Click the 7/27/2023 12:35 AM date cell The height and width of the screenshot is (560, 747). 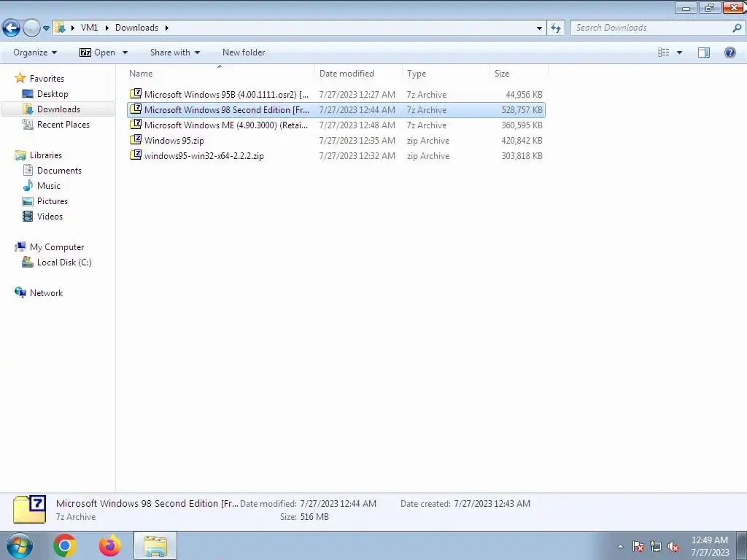tap(357, 141)
